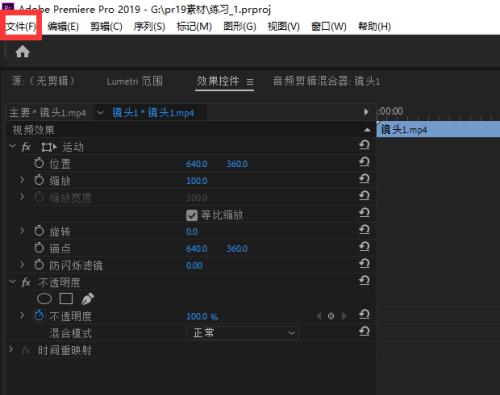Reset the 不透明度 effect group
Screen dimensions: 500x395
(x=364, y=281)
